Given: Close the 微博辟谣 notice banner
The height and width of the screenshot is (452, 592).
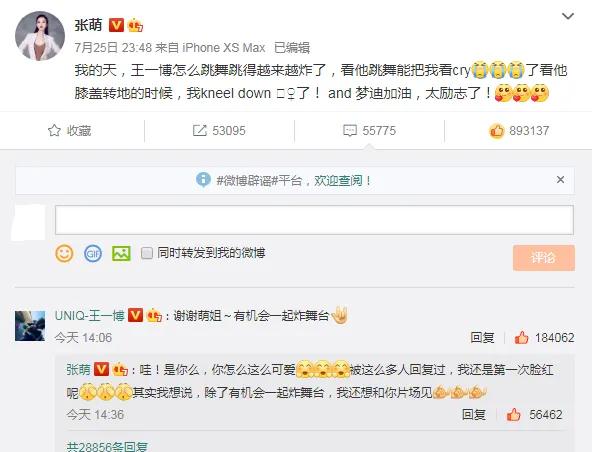Looking at the screenshot, I should (560, 180).
